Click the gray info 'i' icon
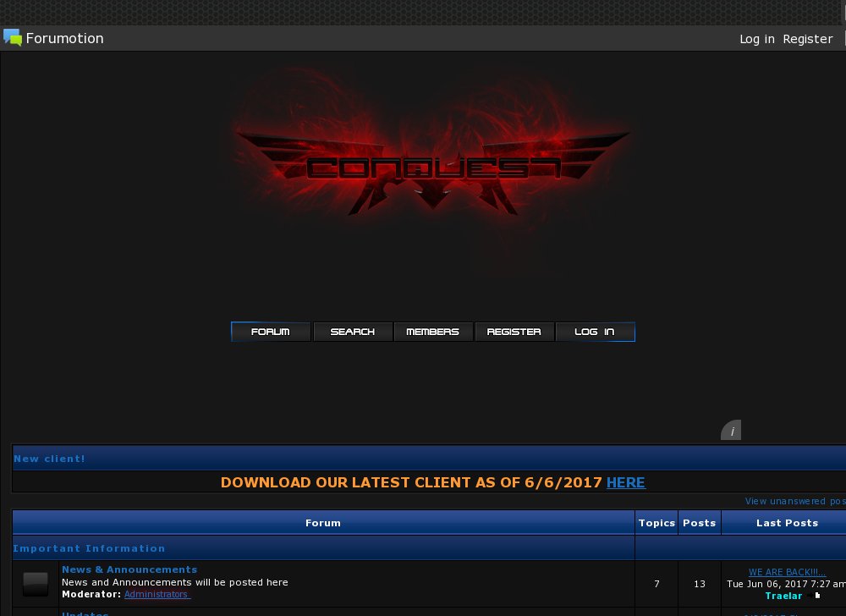This screenshot has height=616, width=846. point(732,431)
